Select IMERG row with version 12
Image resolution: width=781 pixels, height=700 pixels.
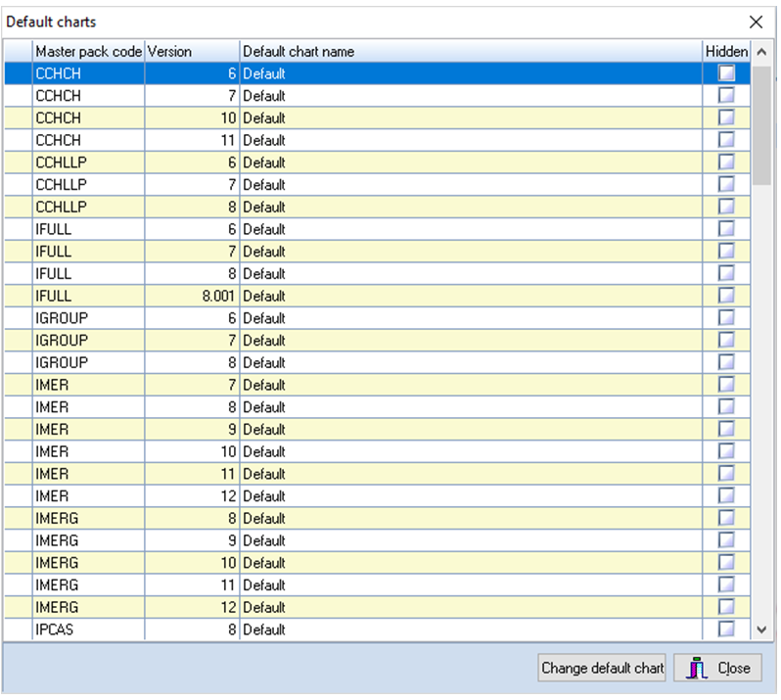[x=377, y=607]
